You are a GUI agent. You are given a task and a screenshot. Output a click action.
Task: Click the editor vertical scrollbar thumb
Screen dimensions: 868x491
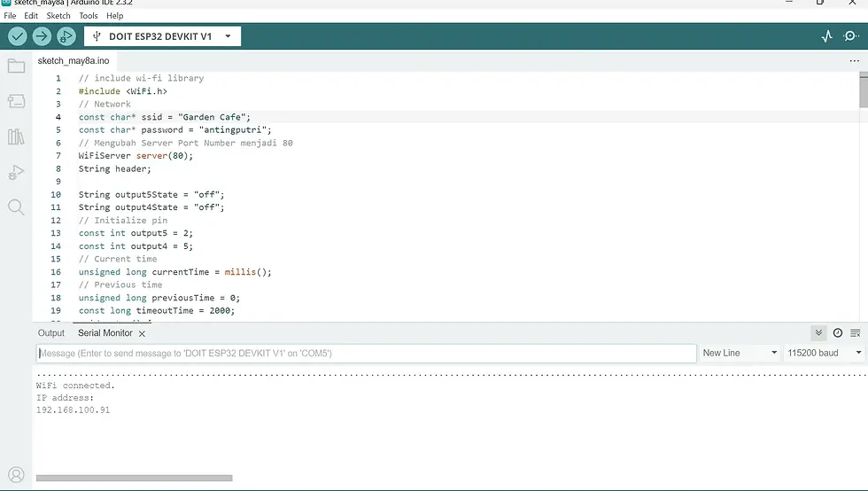(x=864, y=90)
